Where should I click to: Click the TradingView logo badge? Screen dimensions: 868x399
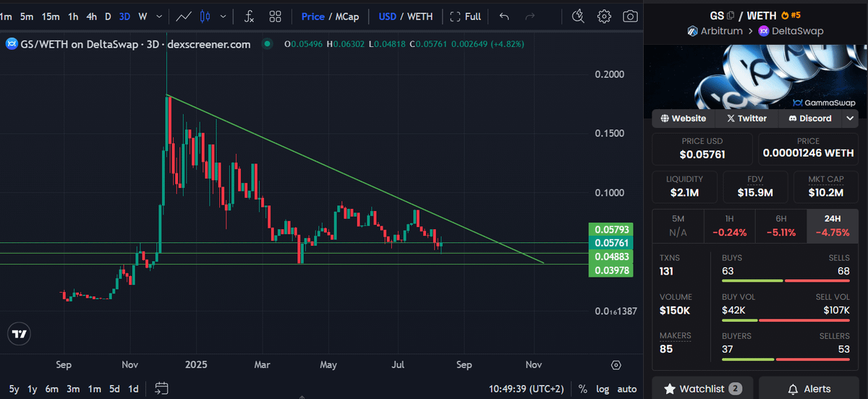(x=19, y=334)
